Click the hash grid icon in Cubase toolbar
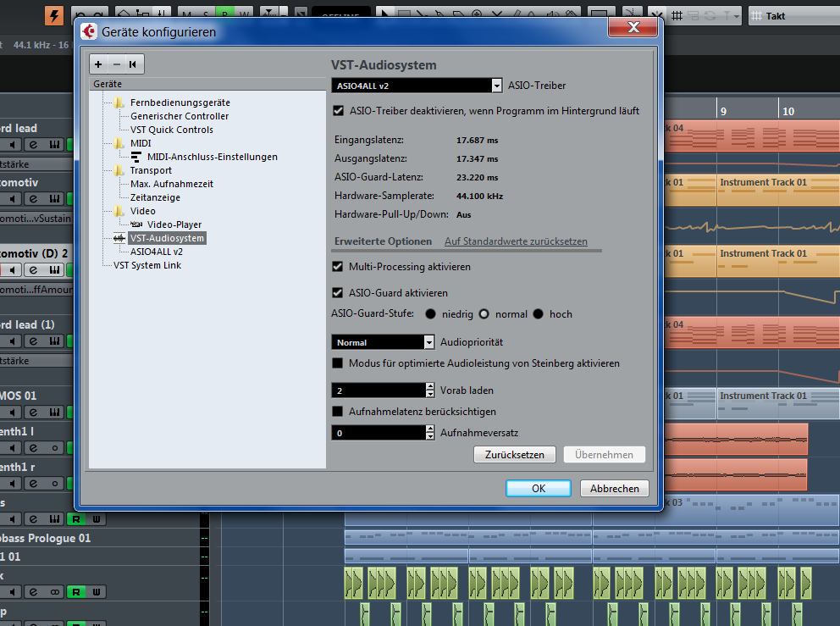 [677, 15]
